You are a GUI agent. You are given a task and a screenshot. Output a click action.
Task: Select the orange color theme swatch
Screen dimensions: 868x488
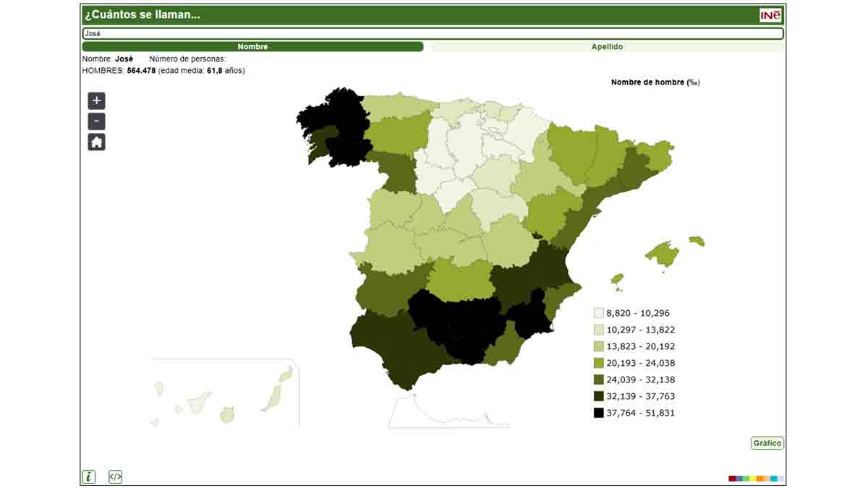(760, 479)
